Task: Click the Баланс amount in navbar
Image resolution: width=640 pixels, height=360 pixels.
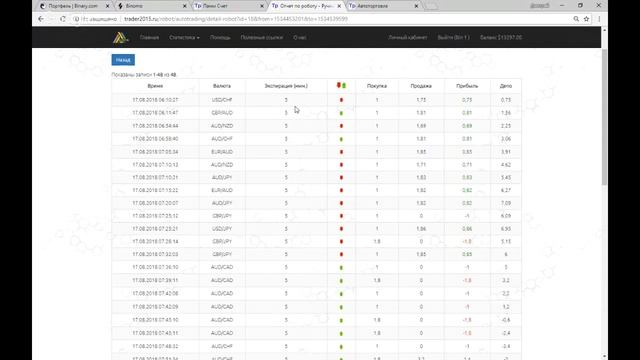Action: point(500,38)
